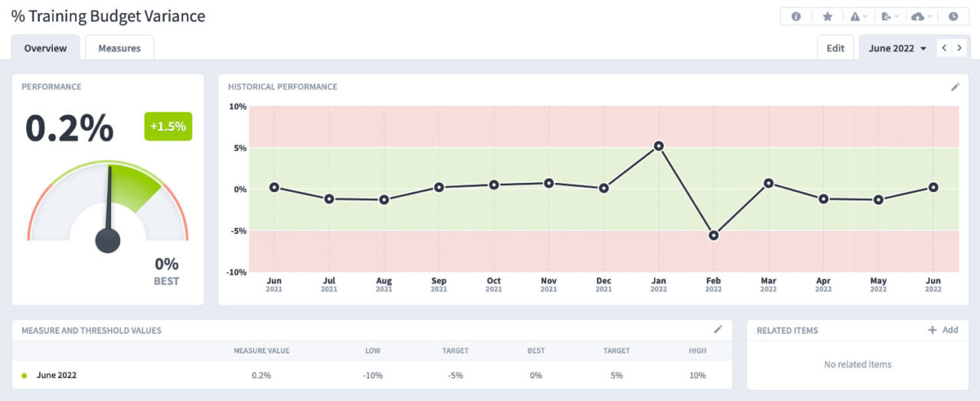980x401 pixels.
Task: Select the Feb 2022 lowest data point
Action: tap(714, 235)
